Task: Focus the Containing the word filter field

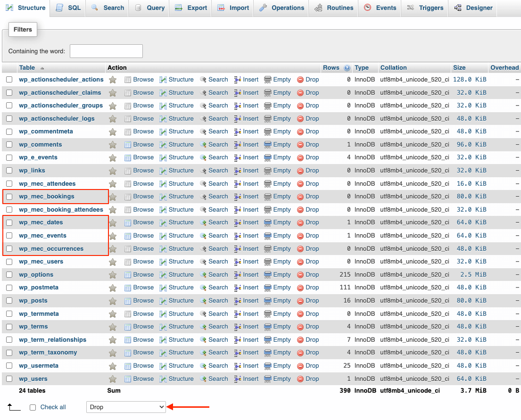Action: pos(106,51)
